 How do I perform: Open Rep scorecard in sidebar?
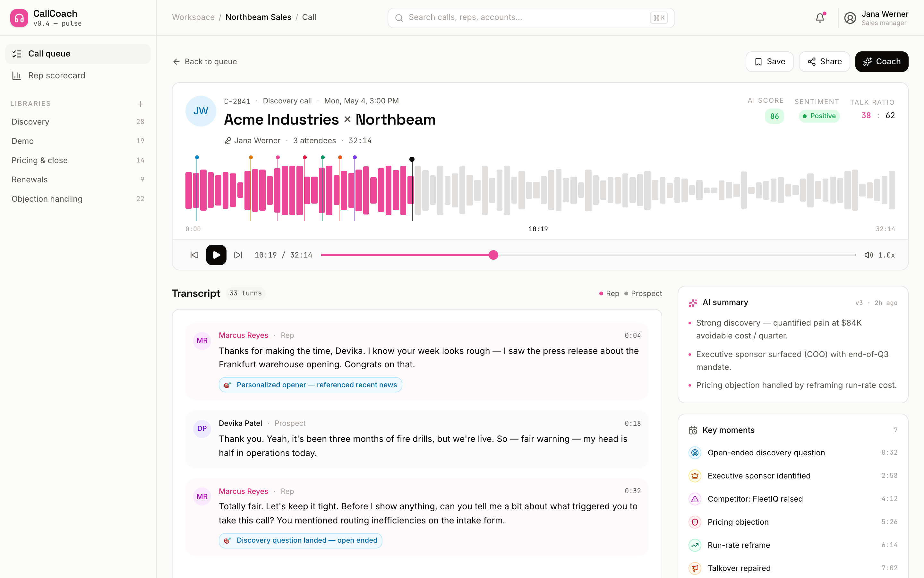[x=78, y=76]
